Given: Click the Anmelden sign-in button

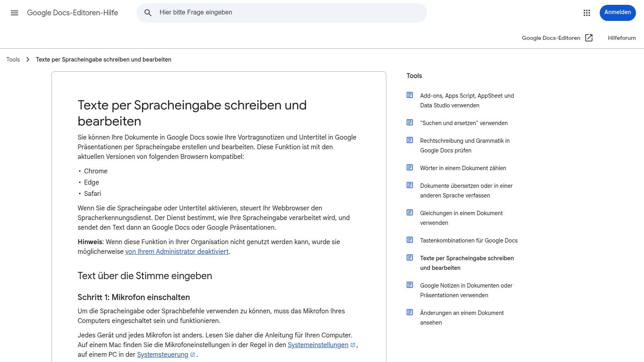Looking at the screenshot, I should [x=617, y=12].
